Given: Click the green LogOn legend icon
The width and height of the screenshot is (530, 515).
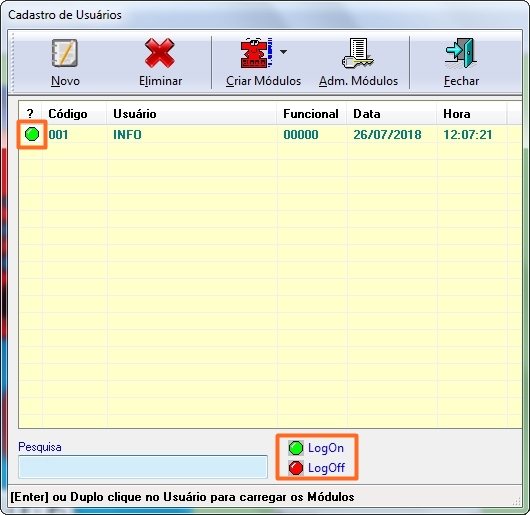Looking at the screenshot, I should click(x=296, y=448).
